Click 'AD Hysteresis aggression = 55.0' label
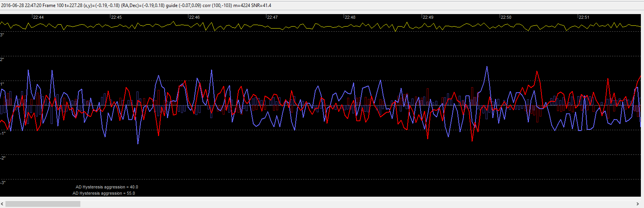Viewport: 644px width, 208px height. coord(104,193)
